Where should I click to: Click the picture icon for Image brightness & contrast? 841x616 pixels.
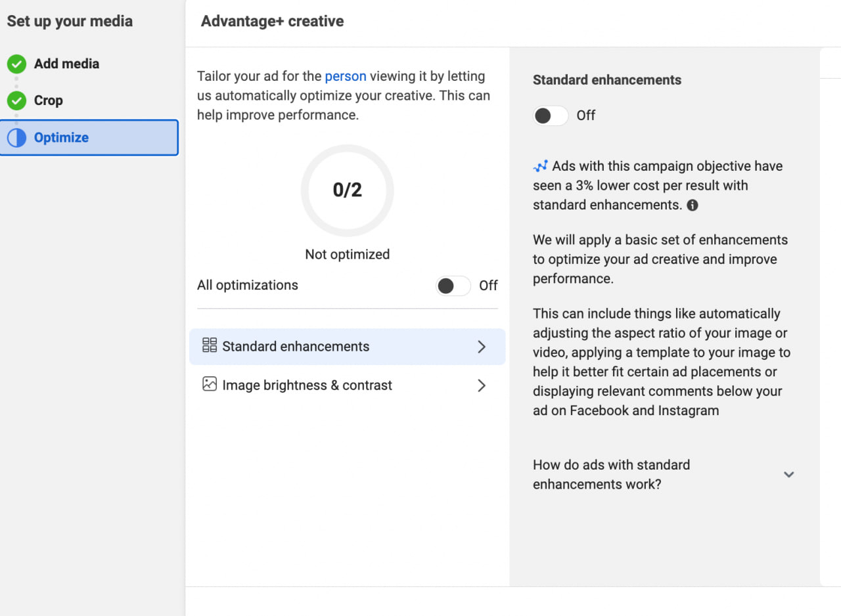coord(210,384)
